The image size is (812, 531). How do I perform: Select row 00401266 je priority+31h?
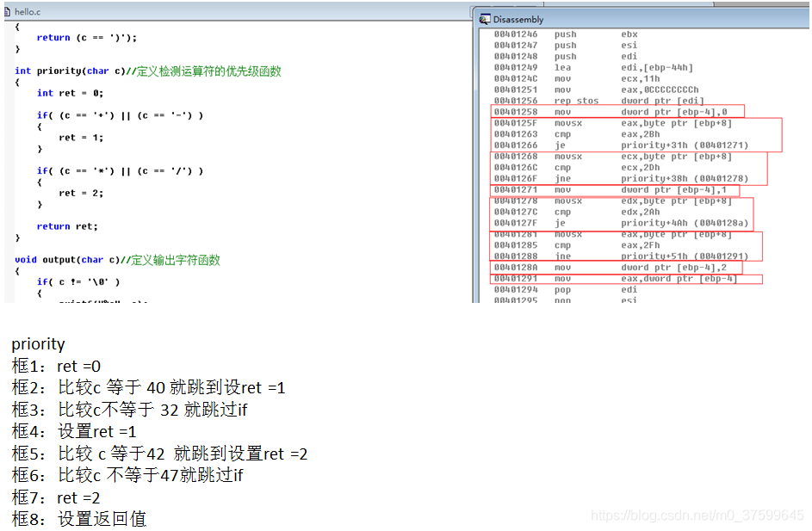coord(622,145)
